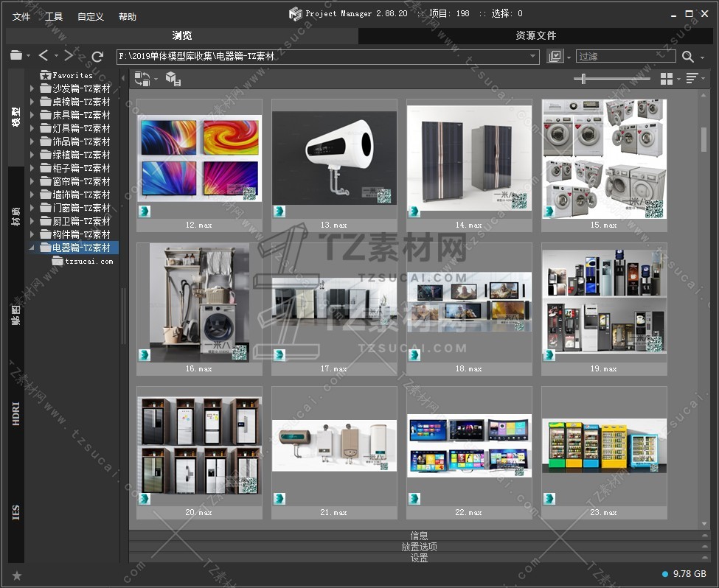Image resolution: width=719 pixels, height=588 pixels.
Task: Click the 3ds Max icon on 13.max
Action: pyautogui.click(x=279, y=211)
